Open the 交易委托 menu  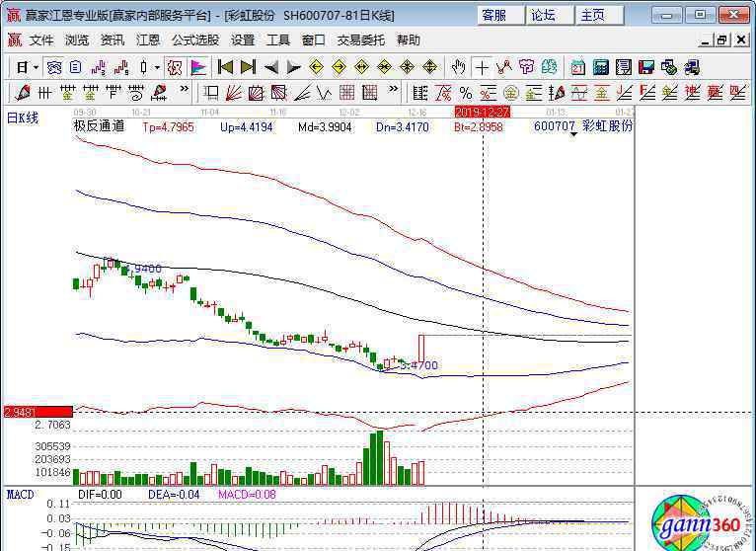tap(360, 40)
